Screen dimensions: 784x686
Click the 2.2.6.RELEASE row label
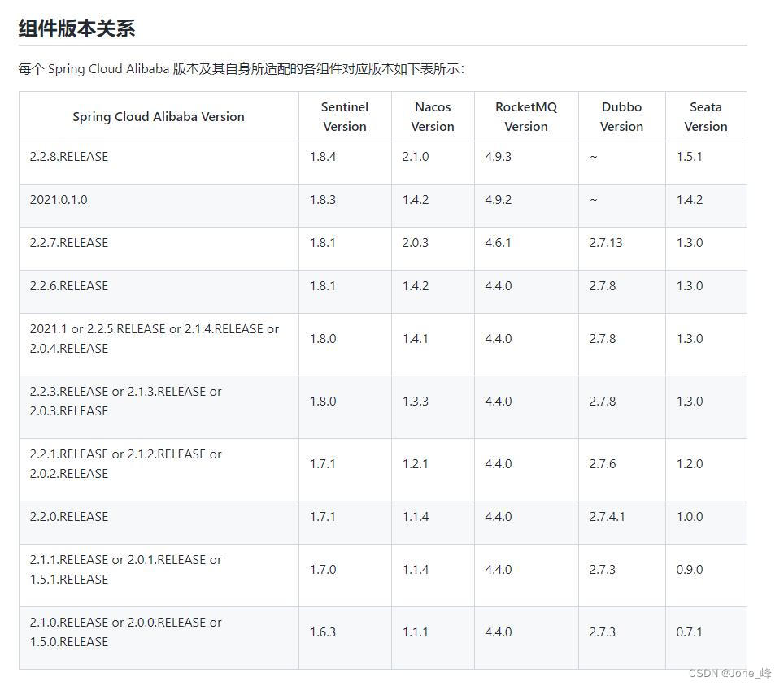69,285
